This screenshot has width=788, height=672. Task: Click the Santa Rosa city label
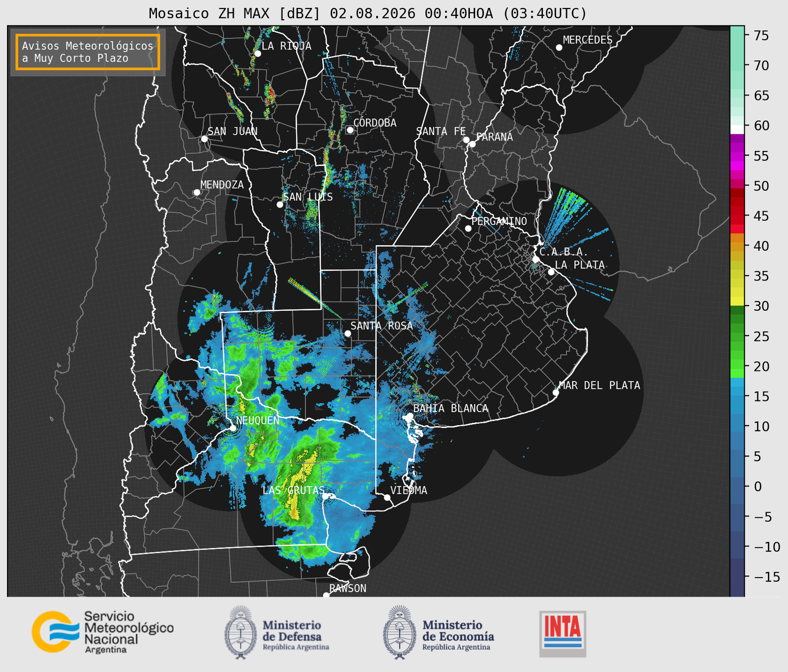click(382, 326)
